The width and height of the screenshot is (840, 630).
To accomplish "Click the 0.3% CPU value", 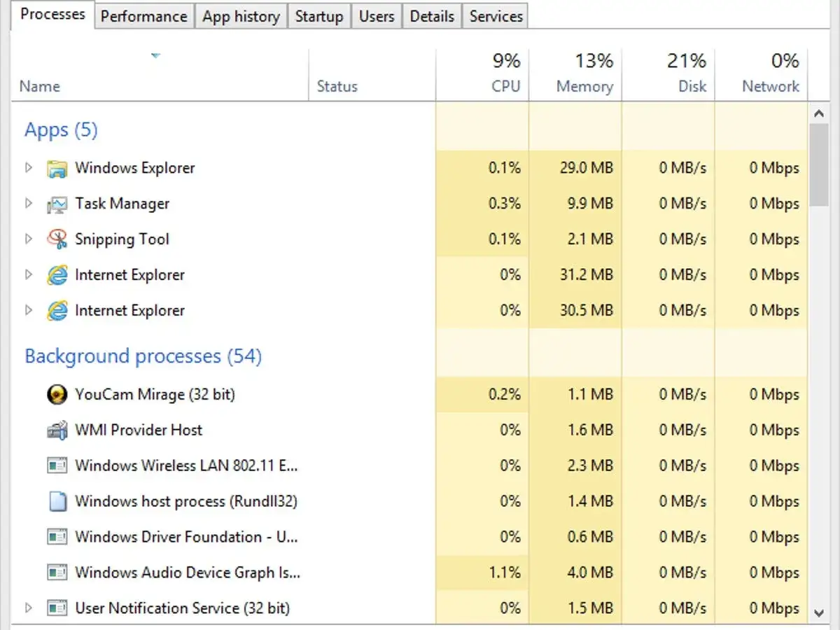I will coord(505,204).
